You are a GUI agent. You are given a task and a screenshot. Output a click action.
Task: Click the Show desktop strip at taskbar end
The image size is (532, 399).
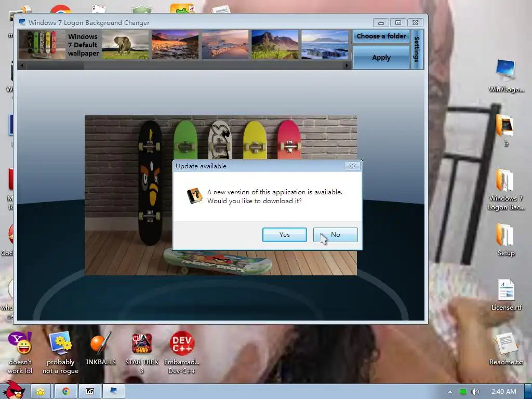[528, 392]
